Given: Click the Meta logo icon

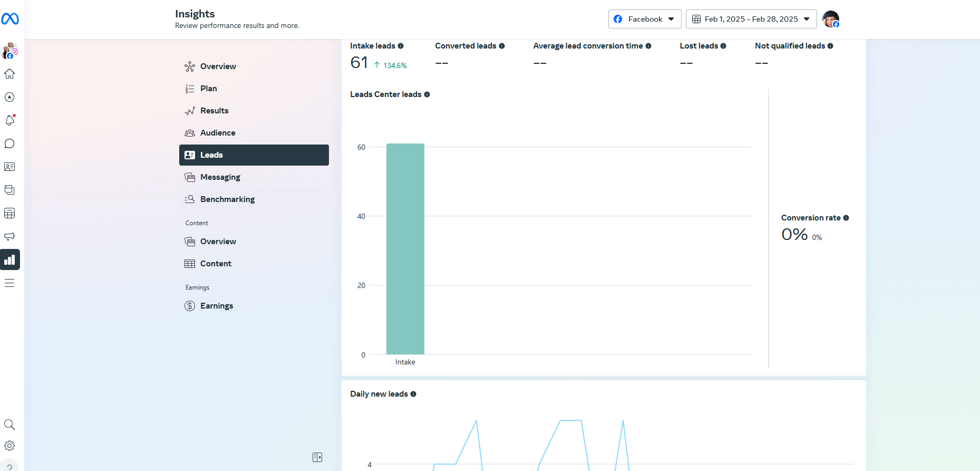Looking at the screenshot, I should tap(10, 19).
